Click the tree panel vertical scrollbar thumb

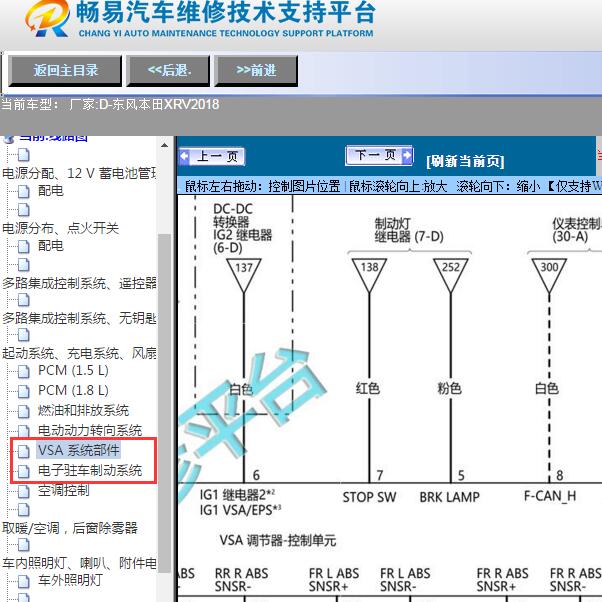(164, 403)
